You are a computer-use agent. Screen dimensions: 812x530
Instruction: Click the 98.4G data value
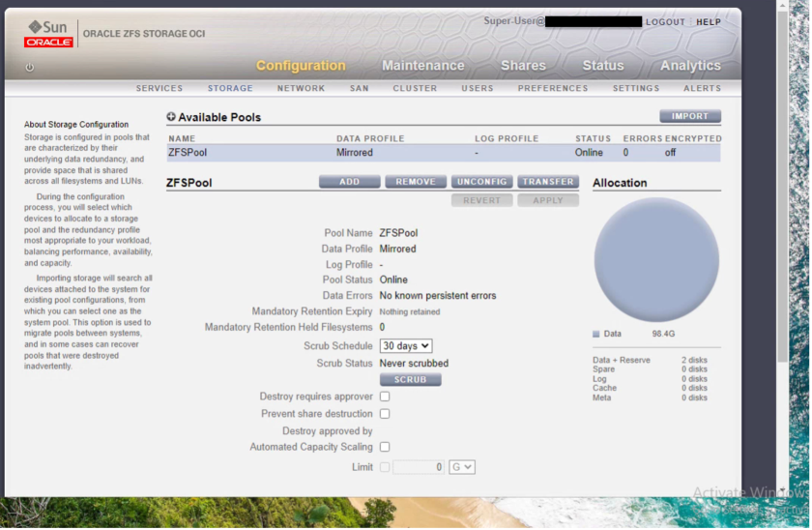click(663, 335)
